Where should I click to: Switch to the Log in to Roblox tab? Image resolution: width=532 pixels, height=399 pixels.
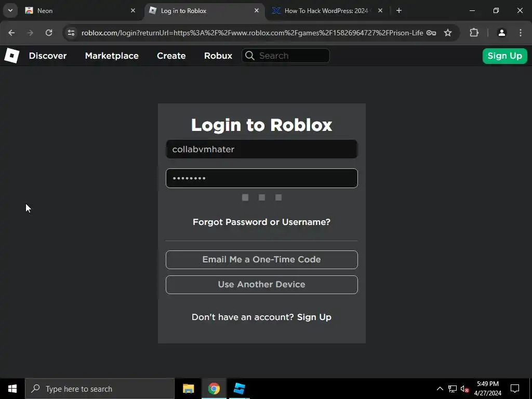click(x=205, y=10)
